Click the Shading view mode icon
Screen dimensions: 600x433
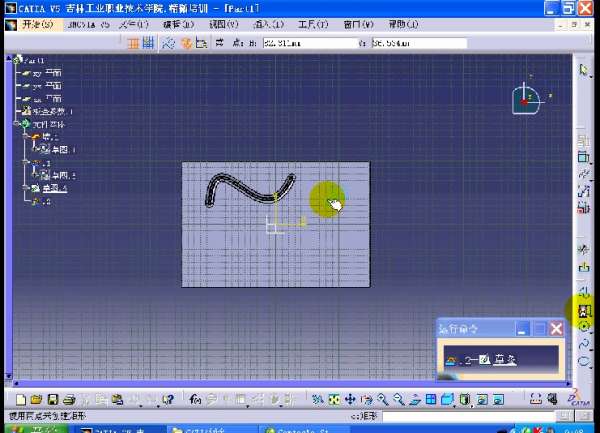tap(465, 400)
